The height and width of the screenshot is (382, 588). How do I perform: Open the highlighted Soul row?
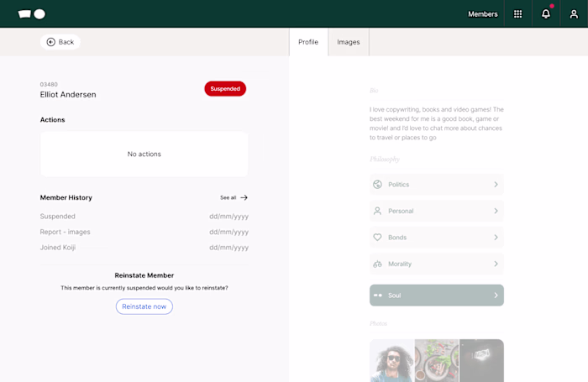click(437, 296)
